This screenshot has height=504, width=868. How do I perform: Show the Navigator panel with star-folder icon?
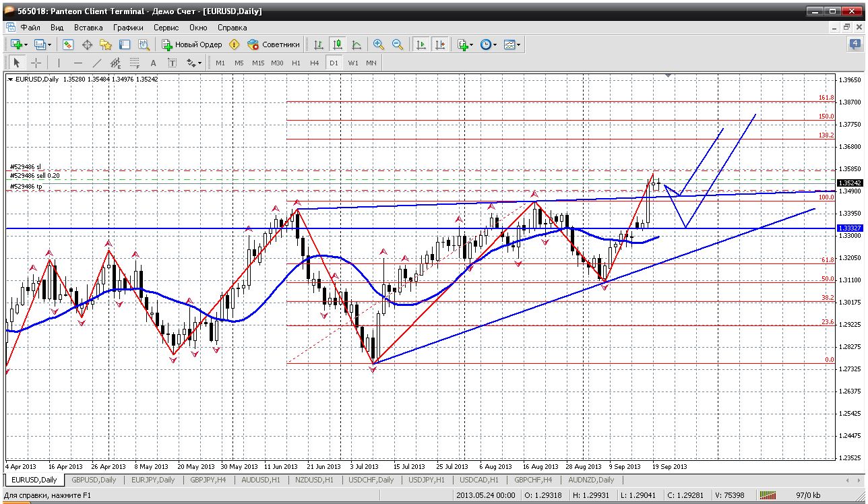tap(106, 44)
